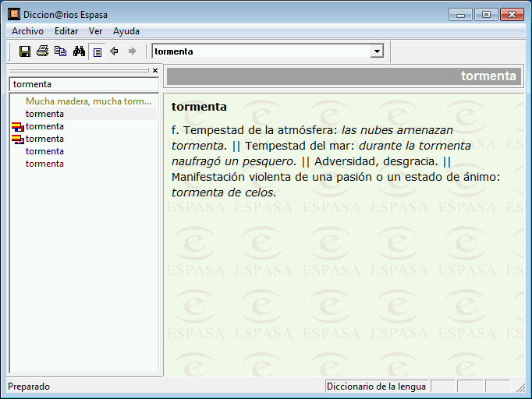Click the window resize grip corner
The image size is (532, 399).
coord(520,387)
